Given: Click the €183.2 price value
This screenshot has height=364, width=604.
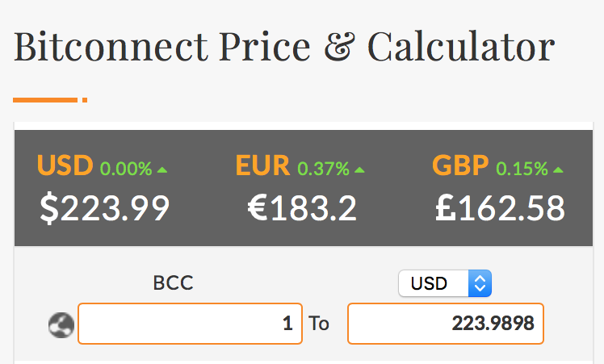Looking at the screenshot, I should (302, 207).
